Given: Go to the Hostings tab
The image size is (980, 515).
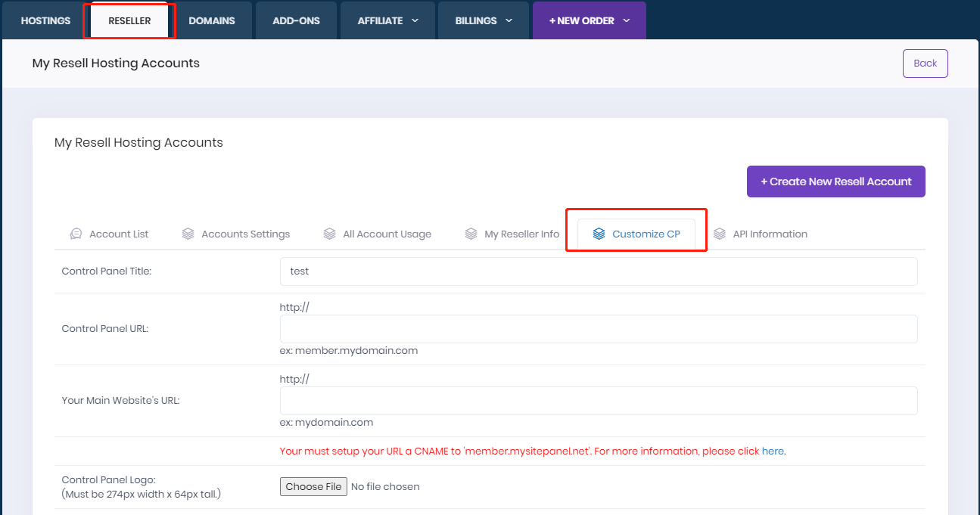Looking at the screenshot, I should pos(45,21).
